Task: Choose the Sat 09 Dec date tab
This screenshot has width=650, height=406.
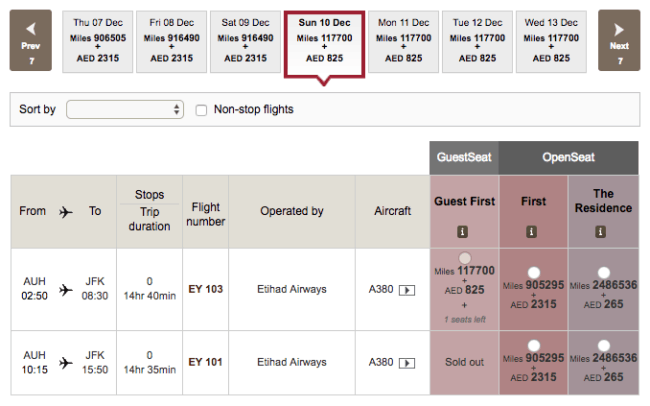Action: pyautogui.click(x=245, y=41)
